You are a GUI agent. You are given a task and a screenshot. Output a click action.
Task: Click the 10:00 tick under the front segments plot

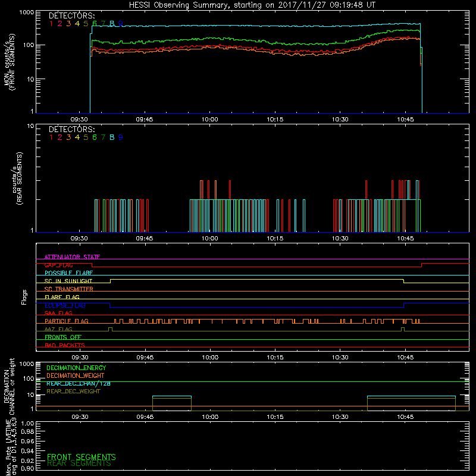coord(210,120)
